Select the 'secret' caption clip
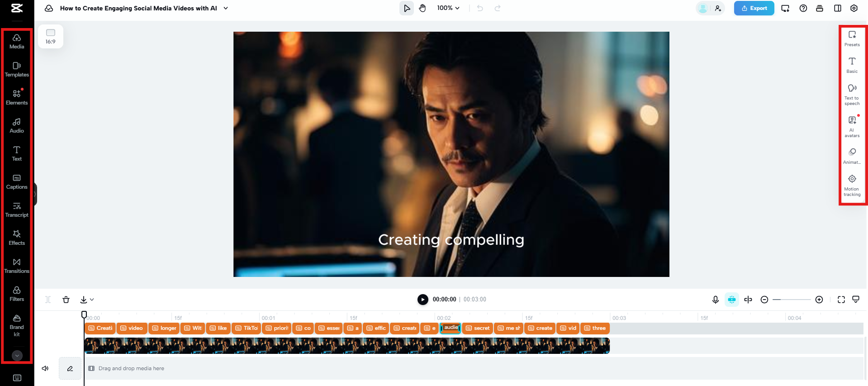The image size is (868, 386). pyautogui.click(x=478, y=328)
